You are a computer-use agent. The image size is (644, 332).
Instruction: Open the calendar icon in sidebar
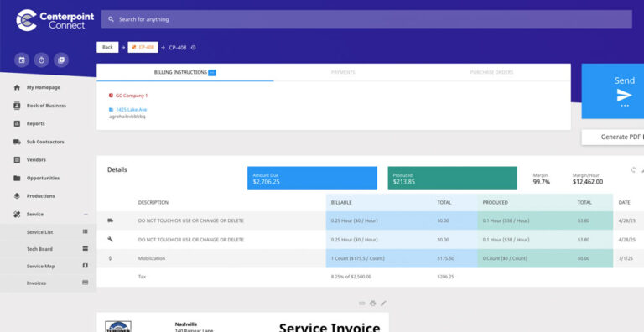[x=22, y=60]
